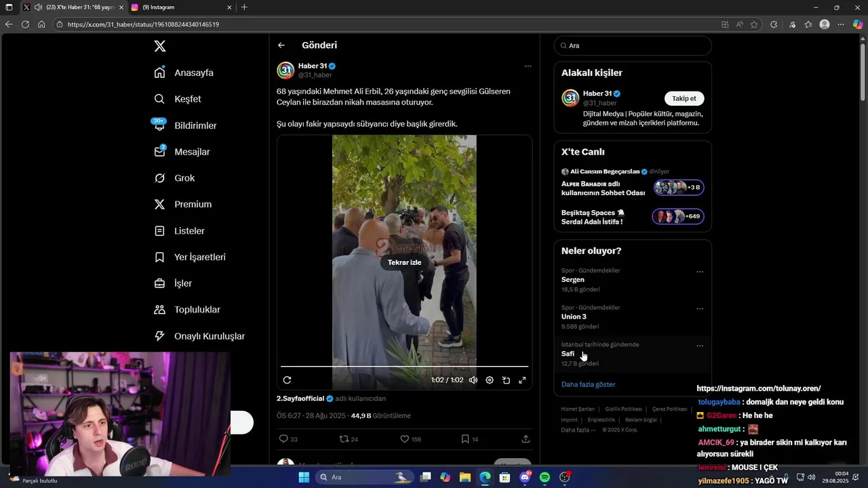
Task: Open the Safi trend's more options
Action: pos(700,346)
